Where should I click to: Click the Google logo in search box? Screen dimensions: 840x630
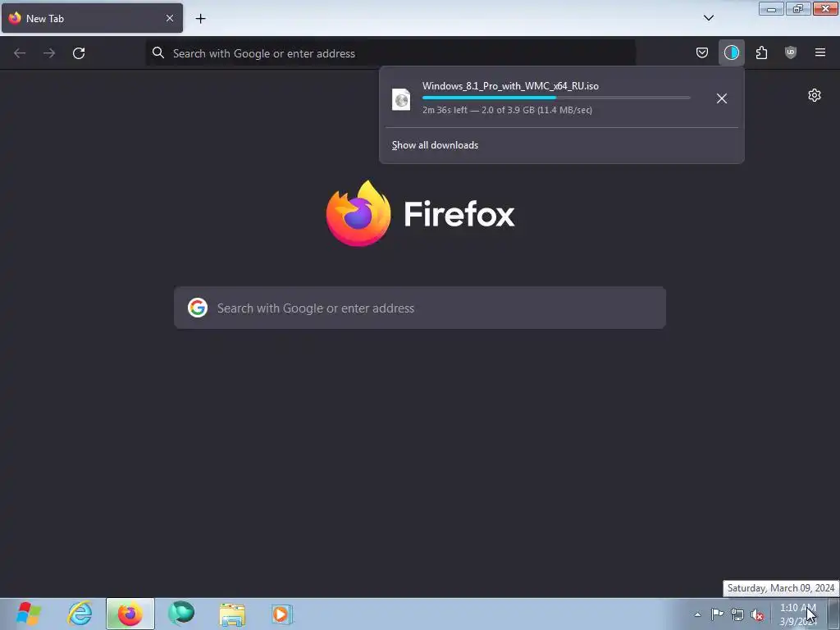[x=198, y=308]
